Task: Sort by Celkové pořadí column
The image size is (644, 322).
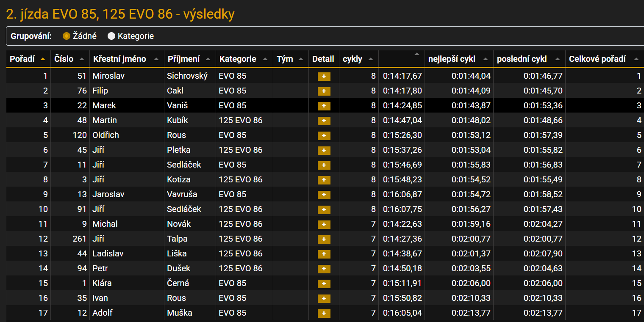Action: pos(597,59)
